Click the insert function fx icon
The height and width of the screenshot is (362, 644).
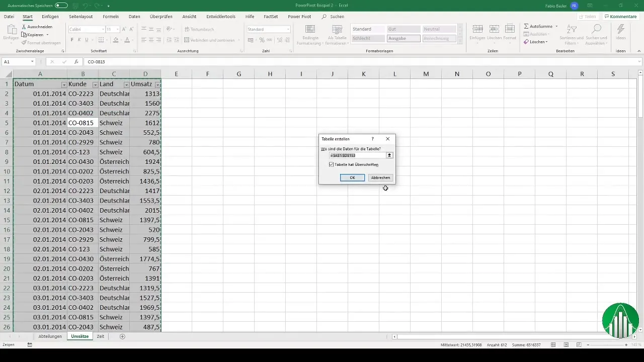76,62
